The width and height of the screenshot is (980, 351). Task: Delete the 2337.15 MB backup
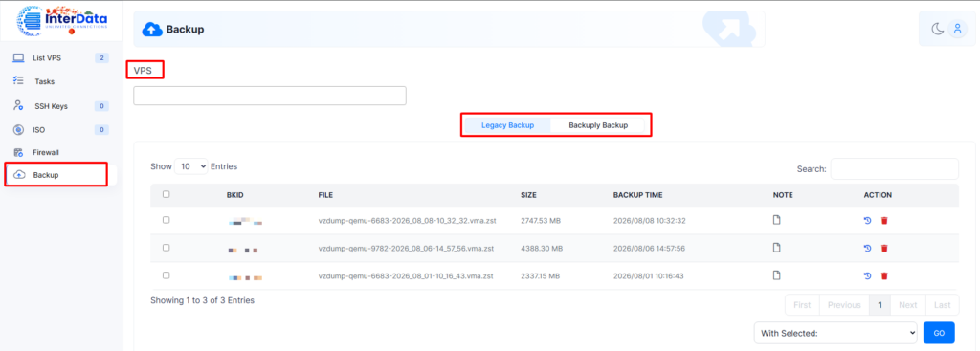click(x=883, y=276)
